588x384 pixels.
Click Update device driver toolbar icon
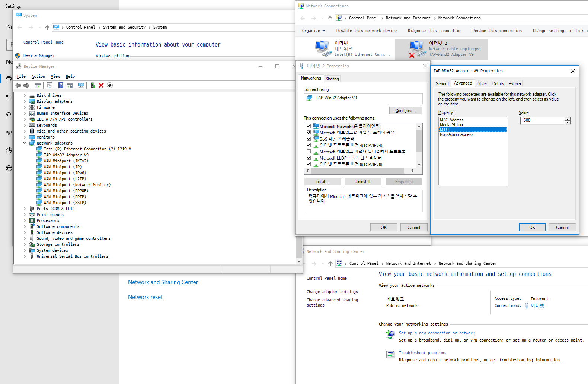coord(93,85)
